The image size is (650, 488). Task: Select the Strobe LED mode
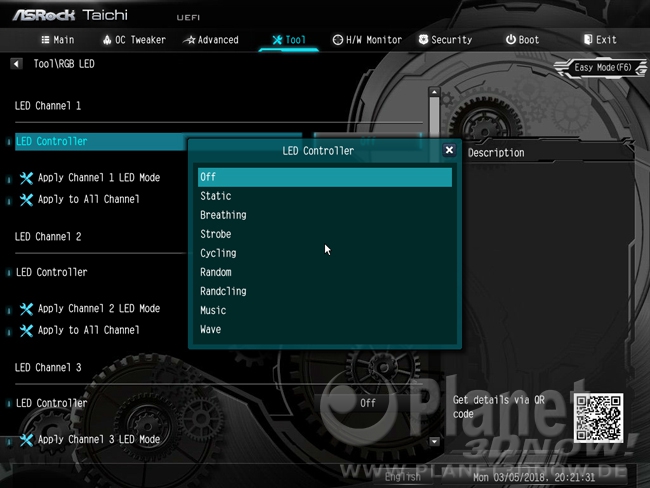pyautogui.click(x=325, y=234)
